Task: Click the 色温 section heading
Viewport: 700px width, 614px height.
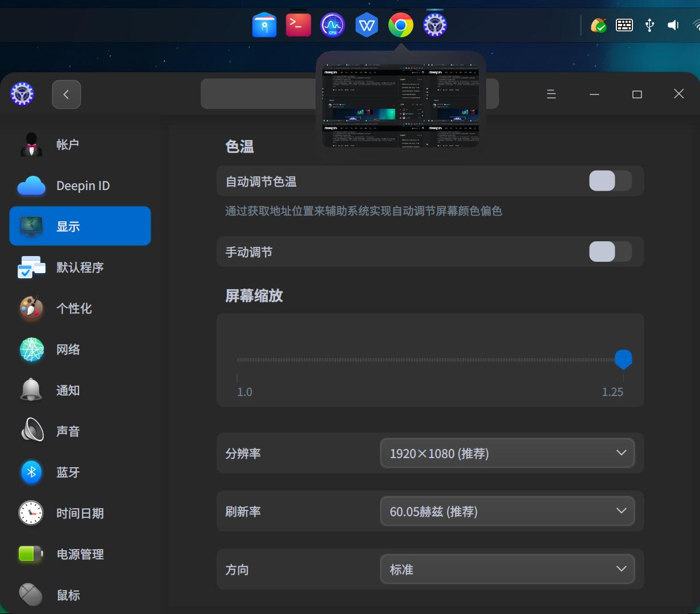Action: [239, 146]
